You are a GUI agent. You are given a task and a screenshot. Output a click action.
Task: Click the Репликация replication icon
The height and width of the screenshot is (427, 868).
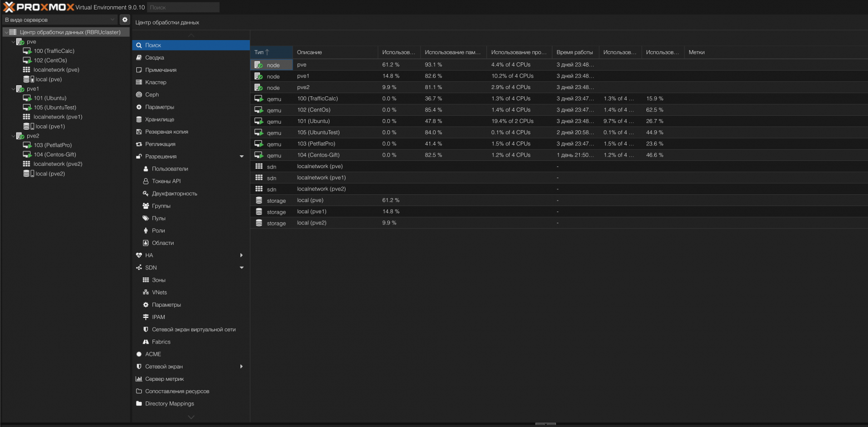pyautogui.click(x=139, y=144)
